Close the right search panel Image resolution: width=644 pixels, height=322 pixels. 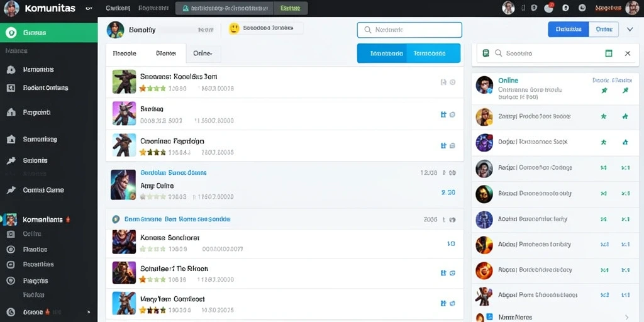(x=628, y=53)
